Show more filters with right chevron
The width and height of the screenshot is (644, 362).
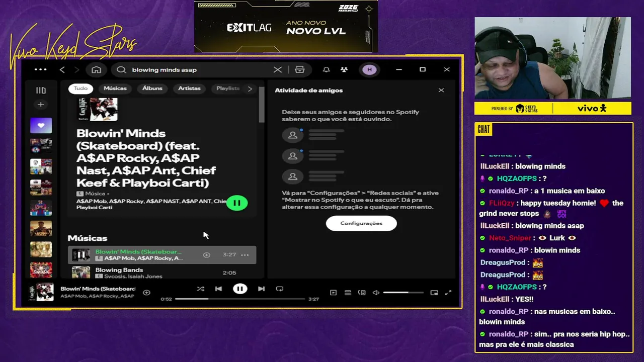250,88
